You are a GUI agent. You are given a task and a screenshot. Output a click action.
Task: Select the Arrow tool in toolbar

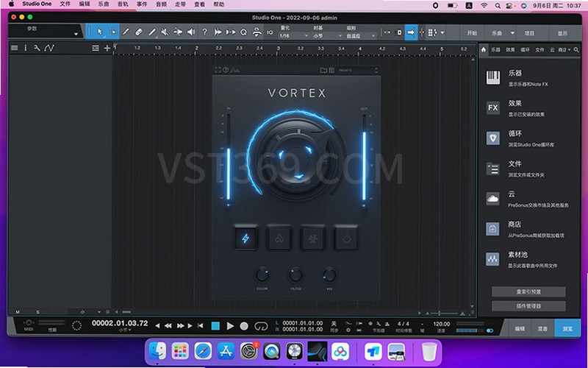pyautogui.click(x=99, y=32)
